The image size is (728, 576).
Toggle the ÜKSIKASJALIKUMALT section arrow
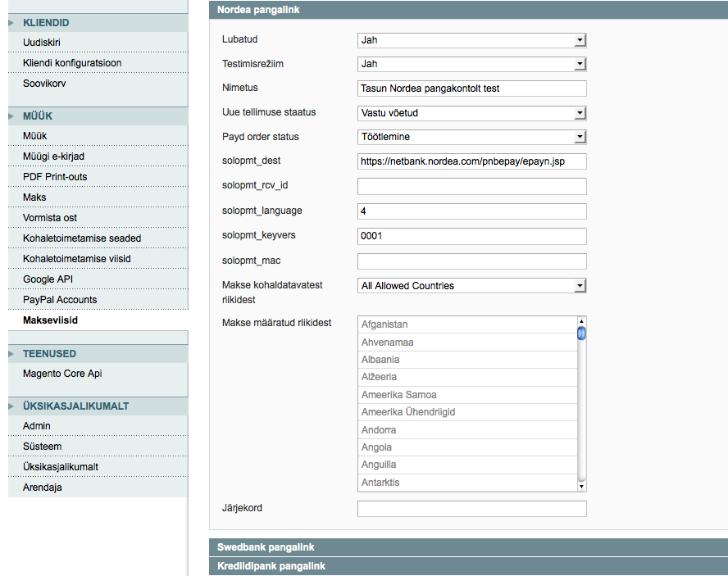tap(11, 406)
